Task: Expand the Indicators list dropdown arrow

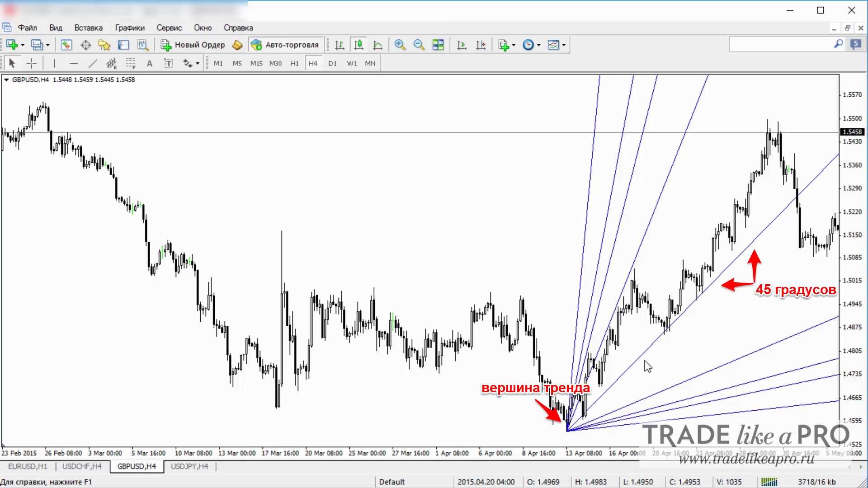Action: pos(513,45)
